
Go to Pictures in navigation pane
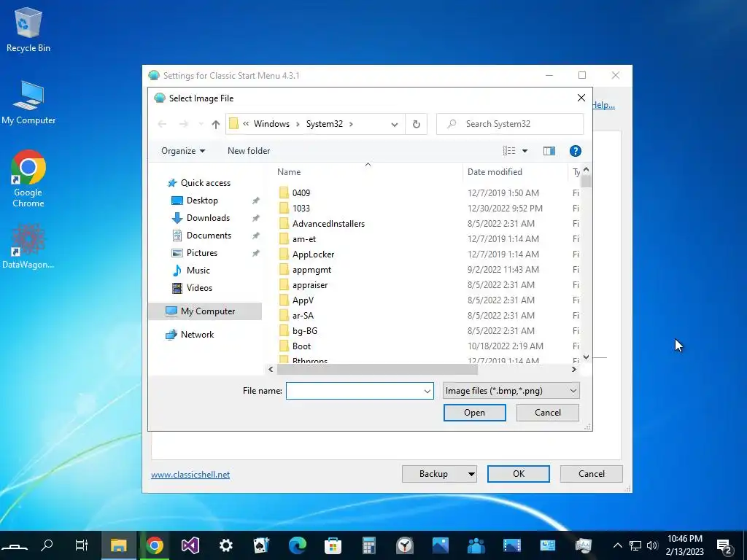[x=201, y=253]
